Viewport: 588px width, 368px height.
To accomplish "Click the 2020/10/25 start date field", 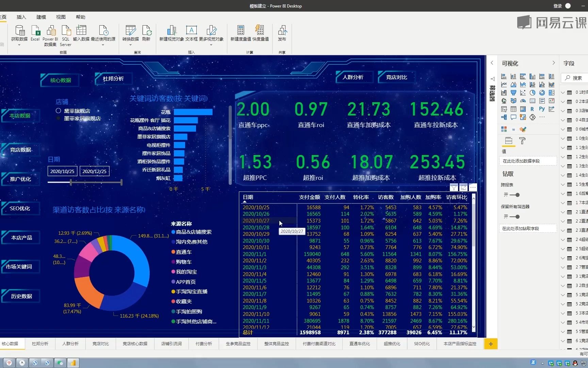I will (x=62, y=171).
